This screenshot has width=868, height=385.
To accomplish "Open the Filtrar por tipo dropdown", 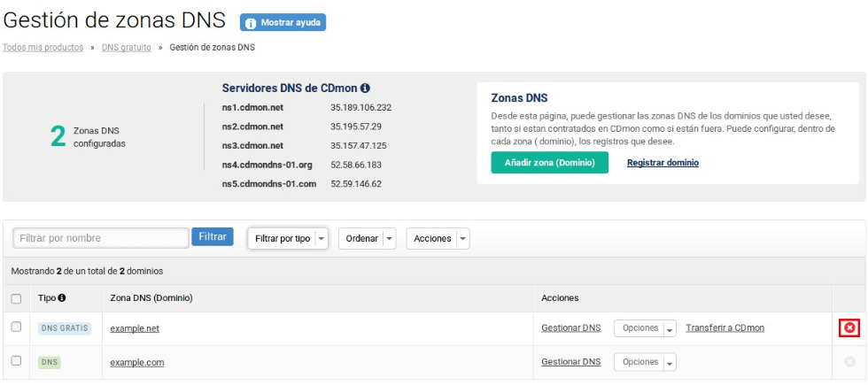I will 287,239.
